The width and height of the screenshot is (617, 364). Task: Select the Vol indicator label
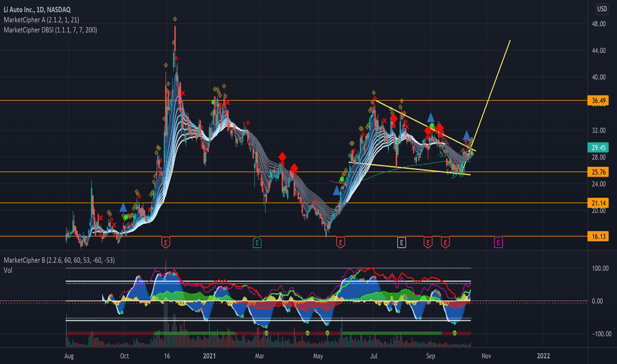(8, 270)
